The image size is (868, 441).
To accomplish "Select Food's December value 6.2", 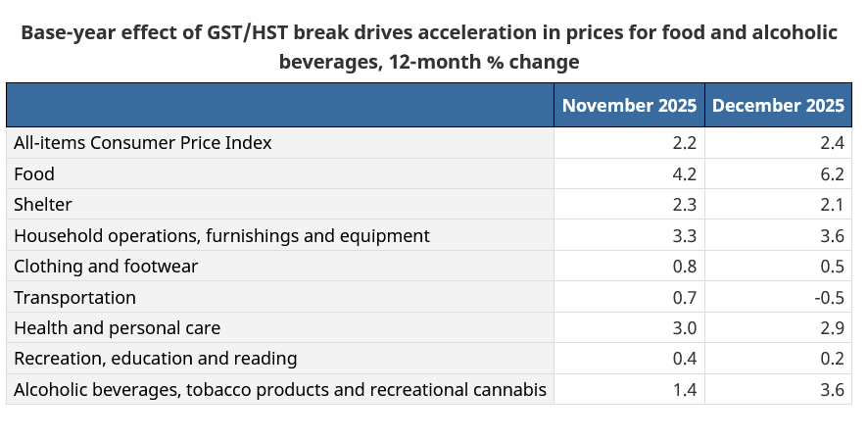I will (833, 174).
